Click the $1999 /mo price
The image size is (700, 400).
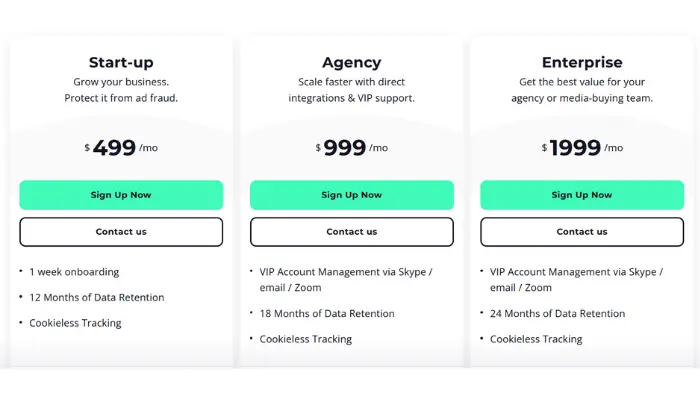[x=582, y=148]
